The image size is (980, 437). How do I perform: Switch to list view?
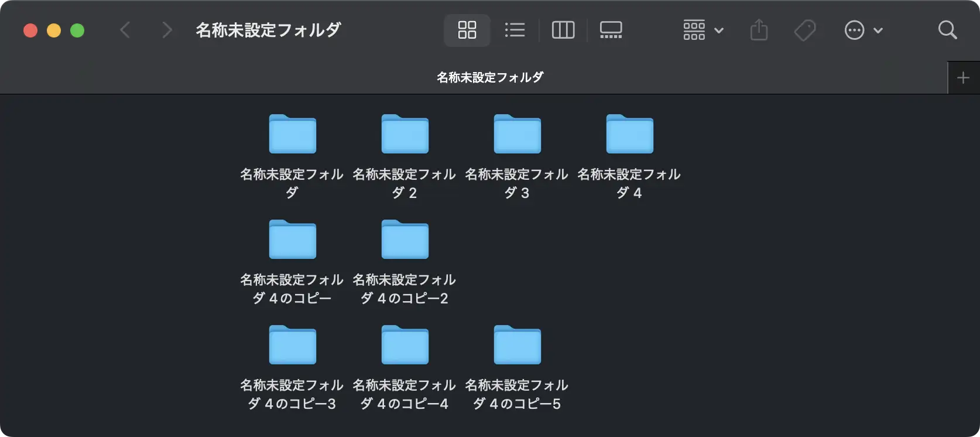click(x=515, y=30)
